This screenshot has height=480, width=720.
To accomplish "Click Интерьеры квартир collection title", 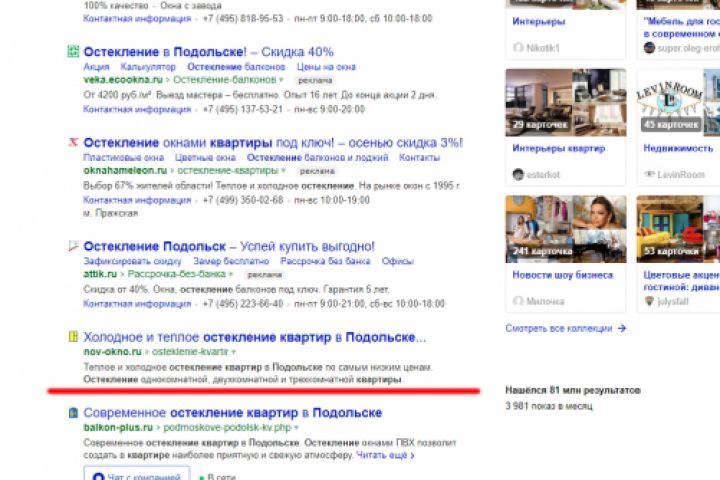I will (x=558, y=148).
